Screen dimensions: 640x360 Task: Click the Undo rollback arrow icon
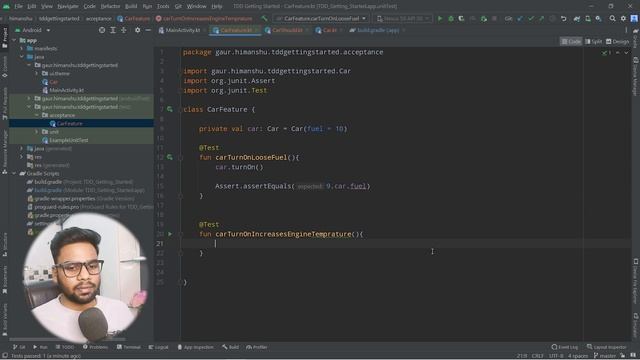(564, 18)
